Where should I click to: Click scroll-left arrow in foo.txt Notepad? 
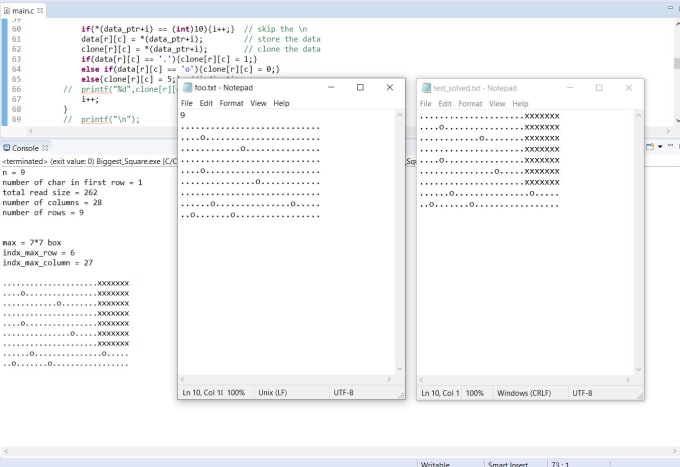(183, 379)
